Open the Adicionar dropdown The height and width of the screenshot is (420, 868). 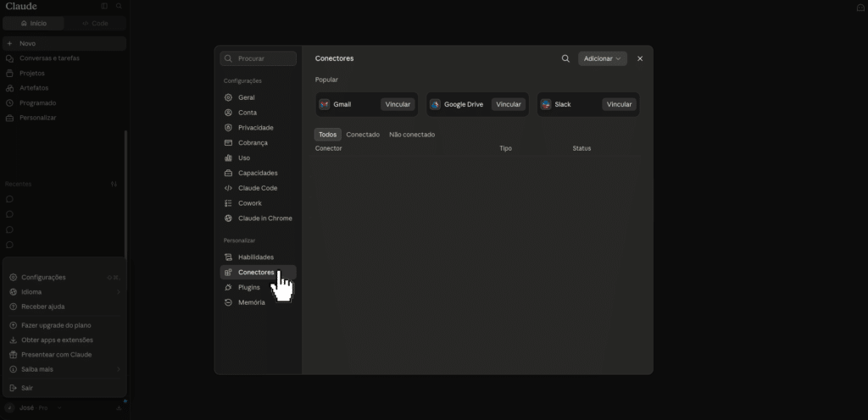point(603,58)
